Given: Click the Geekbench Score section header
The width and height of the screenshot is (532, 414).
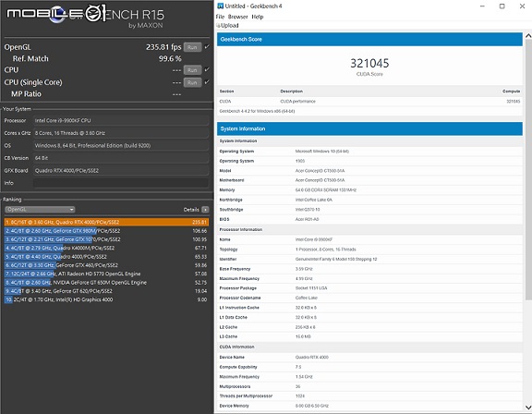Looking at the screenshot, I should (369, 40).
